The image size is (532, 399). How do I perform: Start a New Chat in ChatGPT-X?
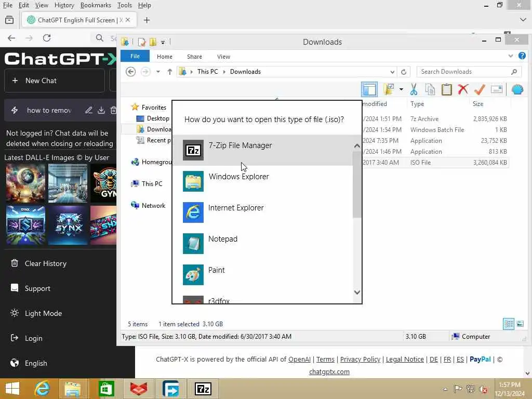click(54, 81)
